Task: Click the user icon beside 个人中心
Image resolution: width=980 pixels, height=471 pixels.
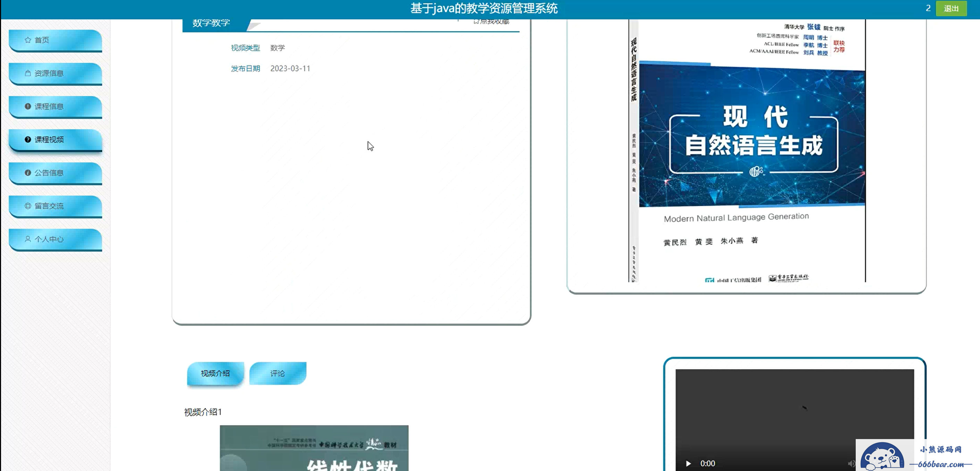Action: pyautogui.click(x=28, y=239)
